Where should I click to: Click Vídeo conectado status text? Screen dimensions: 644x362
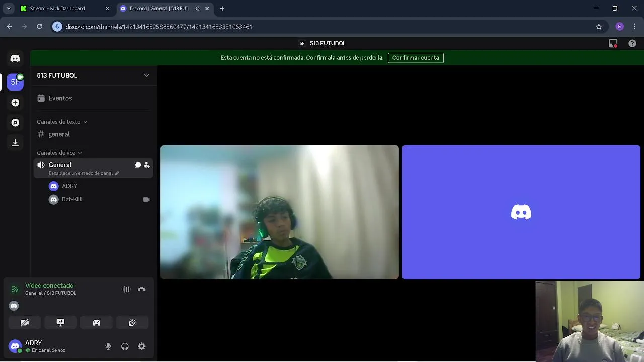(x=49, y=286)
